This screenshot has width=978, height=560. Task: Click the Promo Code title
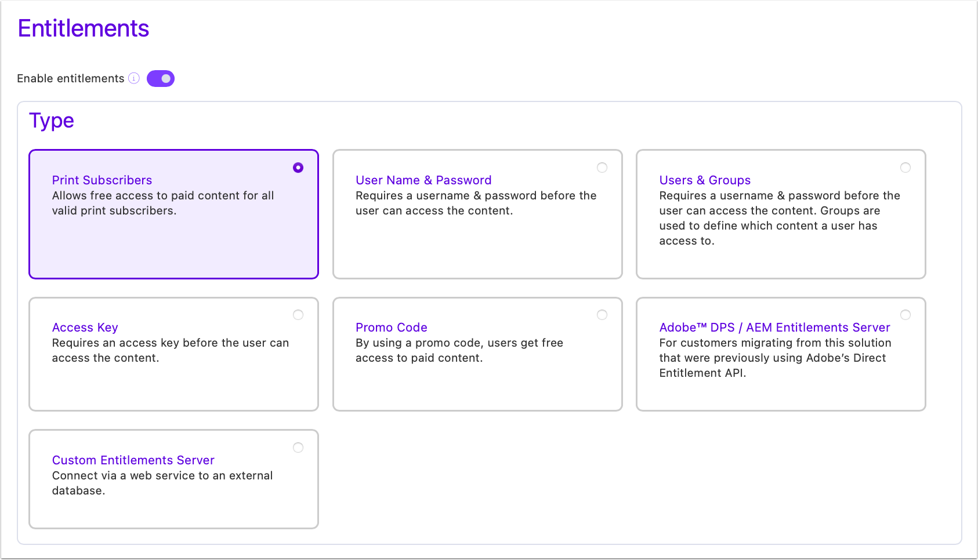(x=392, y=328)
